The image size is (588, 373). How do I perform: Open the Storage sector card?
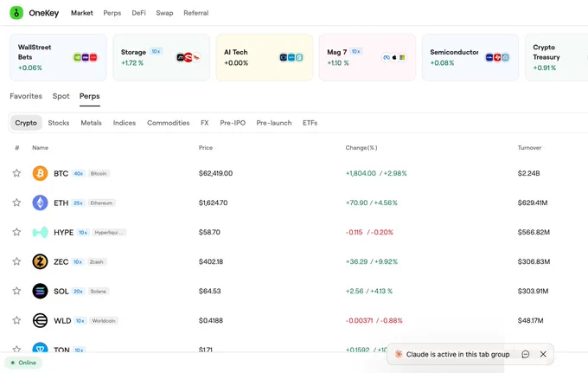click(161, 57)
